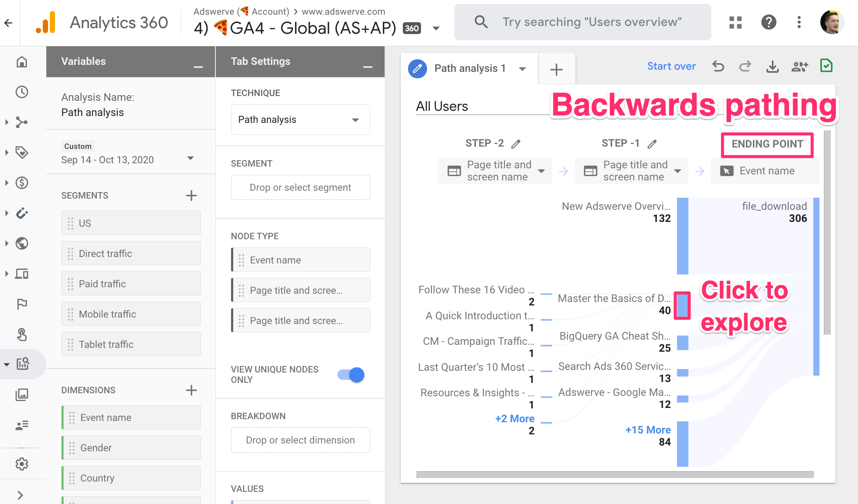The height and width of the screenshot is (504, 858).
Task: Click the Master the Basics node bar
Action: 682,305
